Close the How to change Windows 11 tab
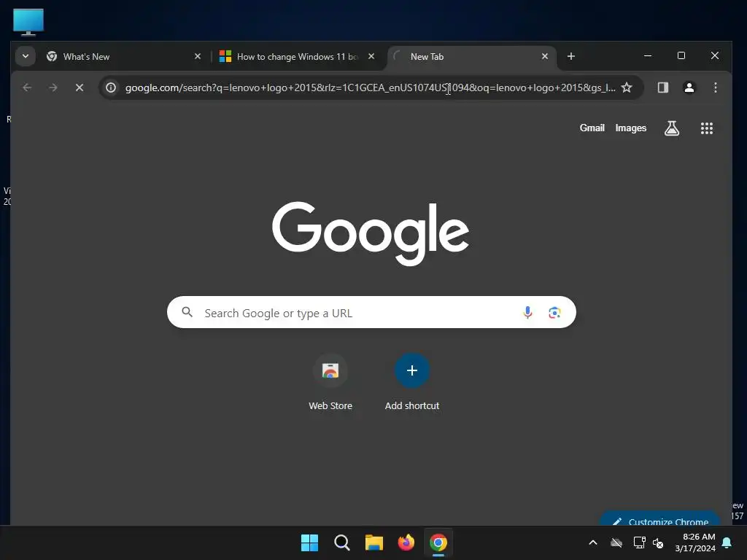 click(x=371, y=56)
